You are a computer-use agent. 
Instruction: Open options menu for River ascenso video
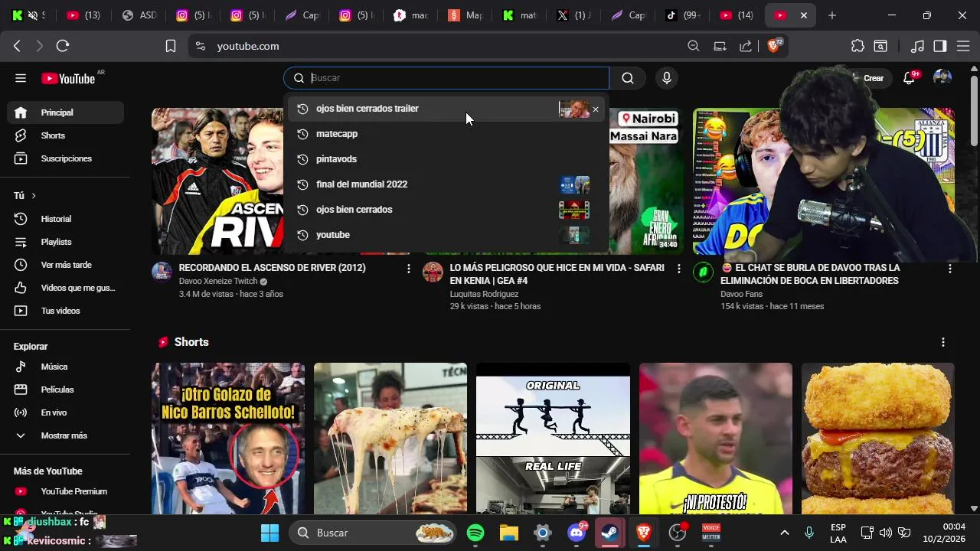(408, 269)
